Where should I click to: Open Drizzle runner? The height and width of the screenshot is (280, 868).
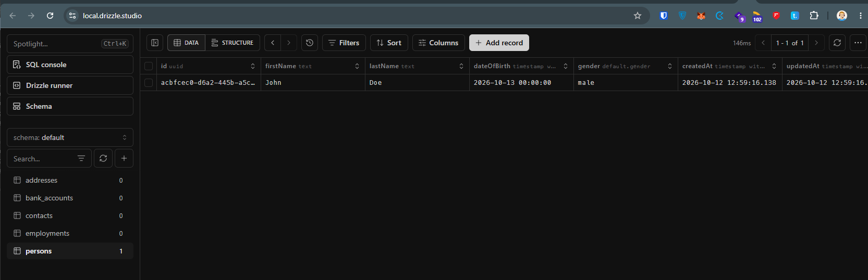(x=70, y=85)
